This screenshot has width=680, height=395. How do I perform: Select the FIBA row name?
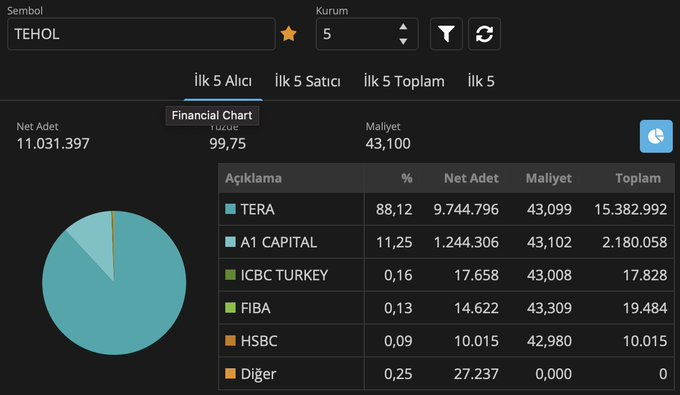coord(255,308)
